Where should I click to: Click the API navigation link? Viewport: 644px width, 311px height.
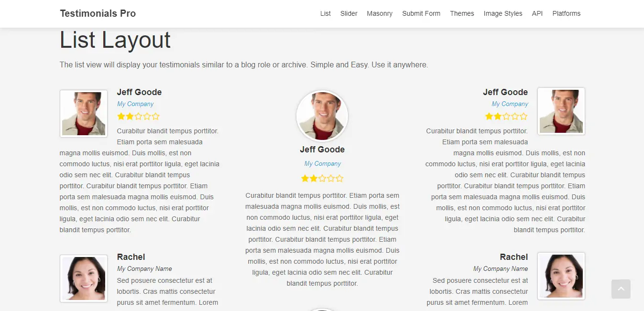point(537,13)
